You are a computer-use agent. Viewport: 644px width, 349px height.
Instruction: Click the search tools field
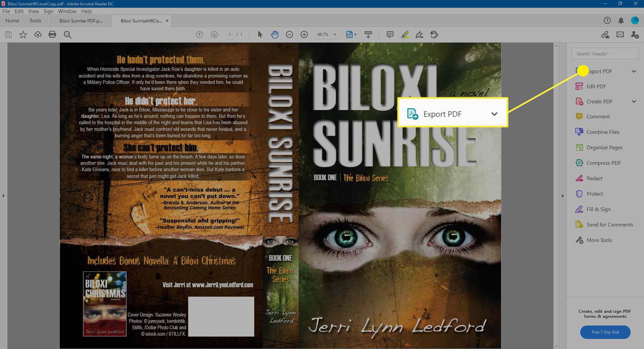pos(605,54)
